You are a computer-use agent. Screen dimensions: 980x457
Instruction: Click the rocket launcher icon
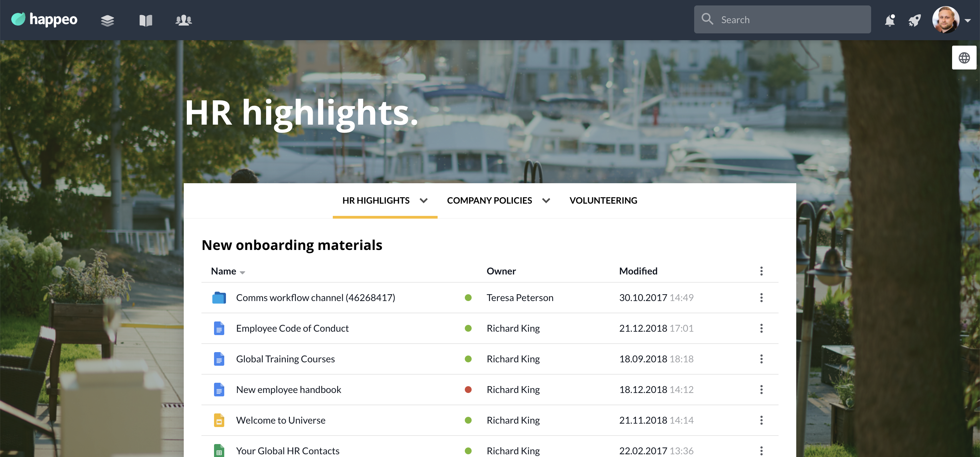coord(915,20)
